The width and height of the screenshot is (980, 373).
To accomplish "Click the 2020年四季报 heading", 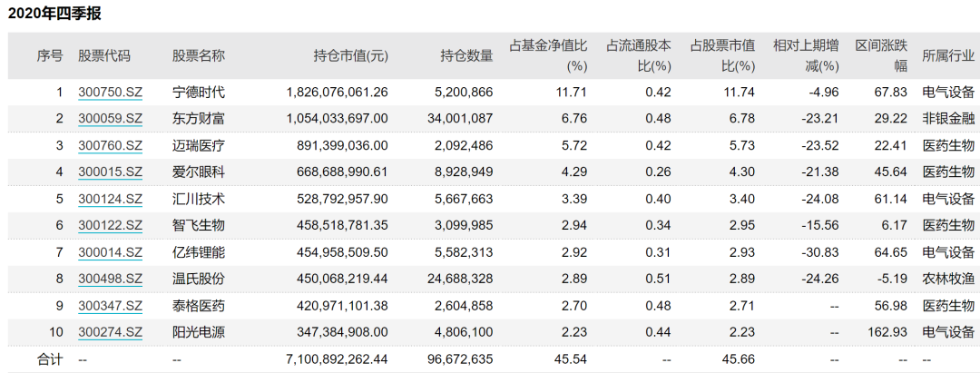I will 54,14.
